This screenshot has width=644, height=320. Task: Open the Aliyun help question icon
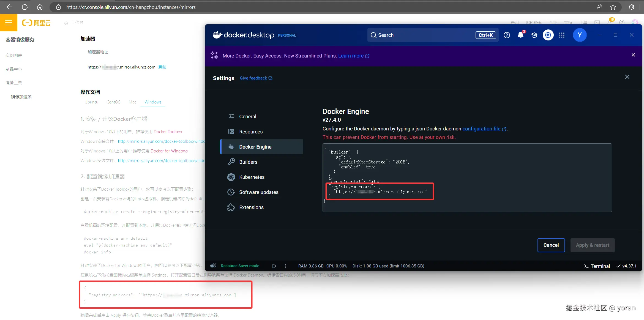(x=622, y=23)
